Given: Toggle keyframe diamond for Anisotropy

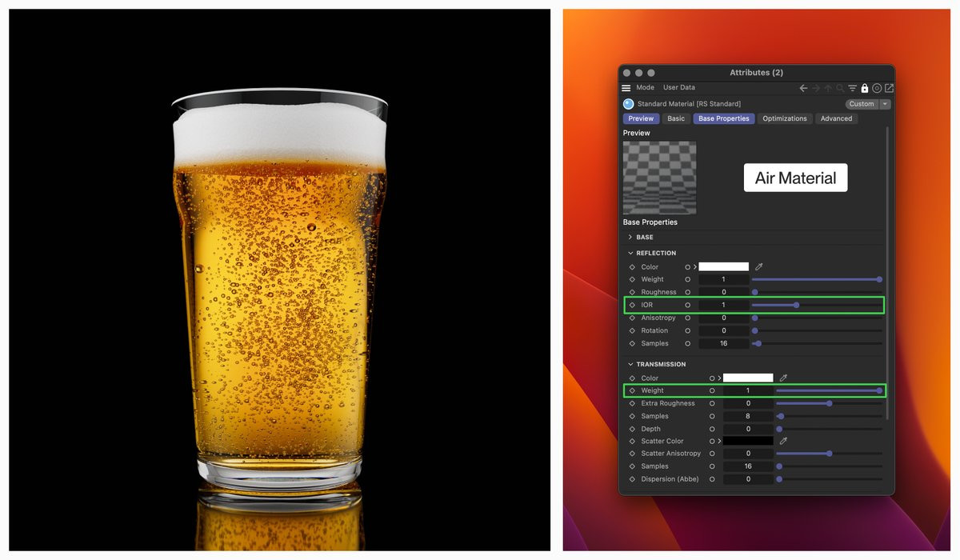Looking at the screenshot, I should point(631,318).
